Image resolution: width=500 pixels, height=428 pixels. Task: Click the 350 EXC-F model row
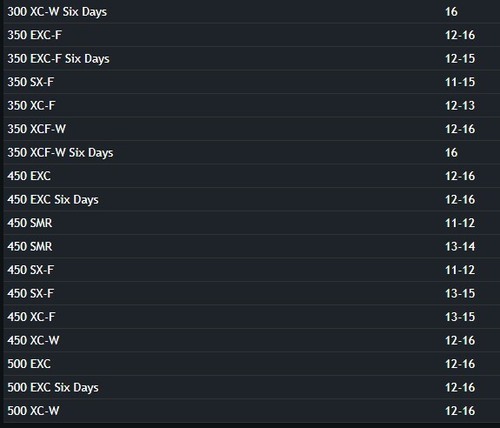tap(252, 35)
